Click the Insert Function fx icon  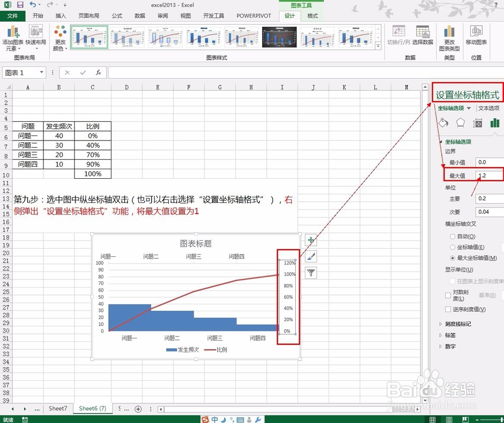[98, 73]
